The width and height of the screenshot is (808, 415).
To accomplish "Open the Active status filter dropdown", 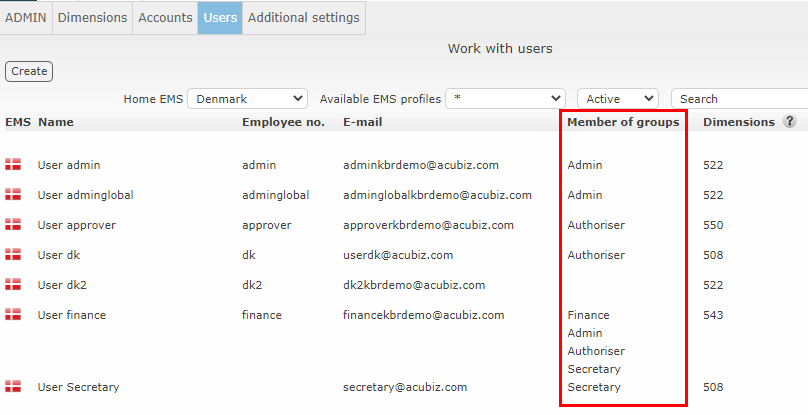I will click(618, 98).
